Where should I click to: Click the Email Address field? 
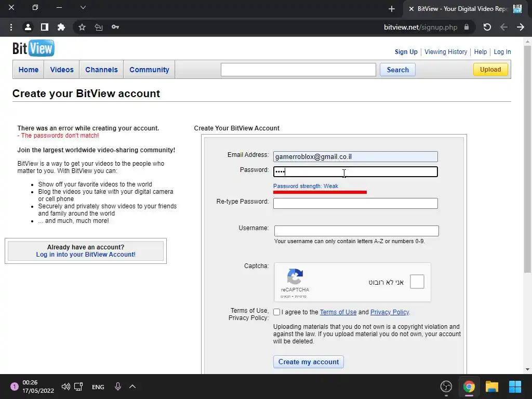click(x=355, y=157)
